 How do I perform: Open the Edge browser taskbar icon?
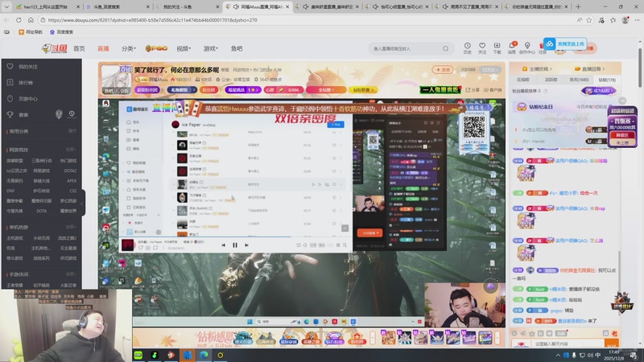pos(204,355)
